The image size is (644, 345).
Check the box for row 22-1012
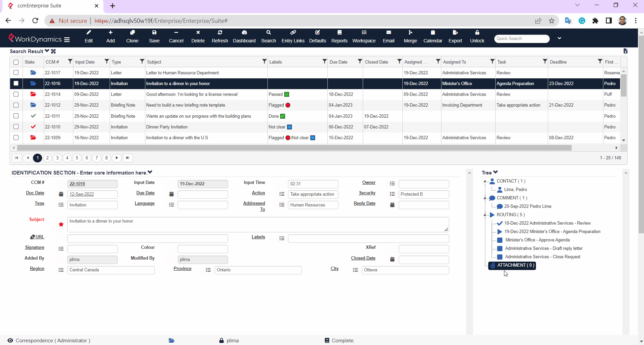coord(16,105)
